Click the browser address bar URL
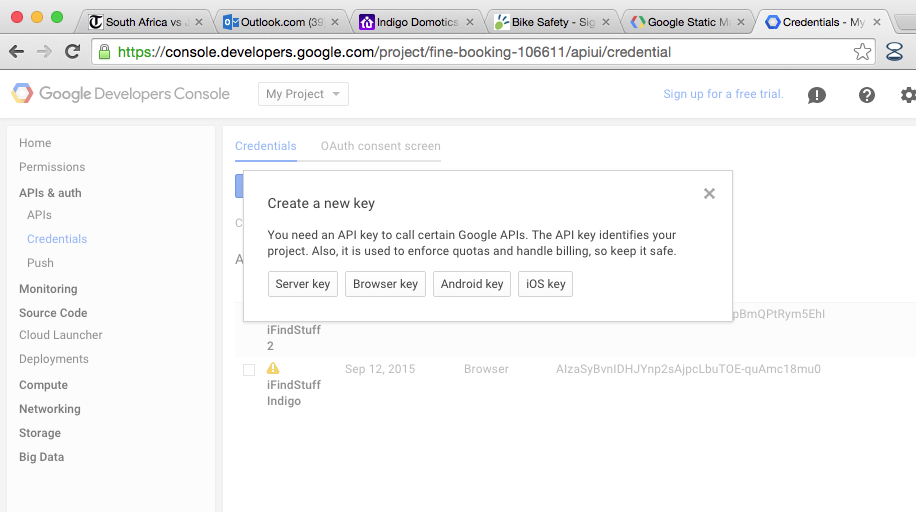The image size is (916, 512). click(x=394, y=52)
